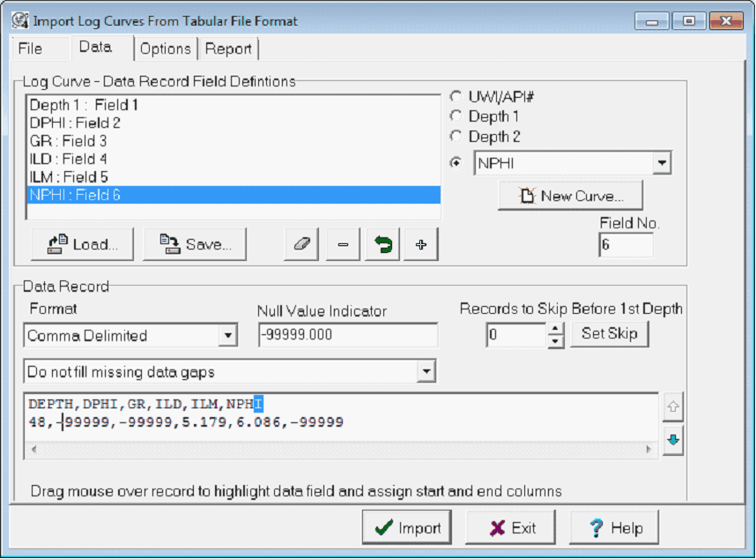Load saved field definitions
This screenshot has height=559, width=756.
point(82,245)
